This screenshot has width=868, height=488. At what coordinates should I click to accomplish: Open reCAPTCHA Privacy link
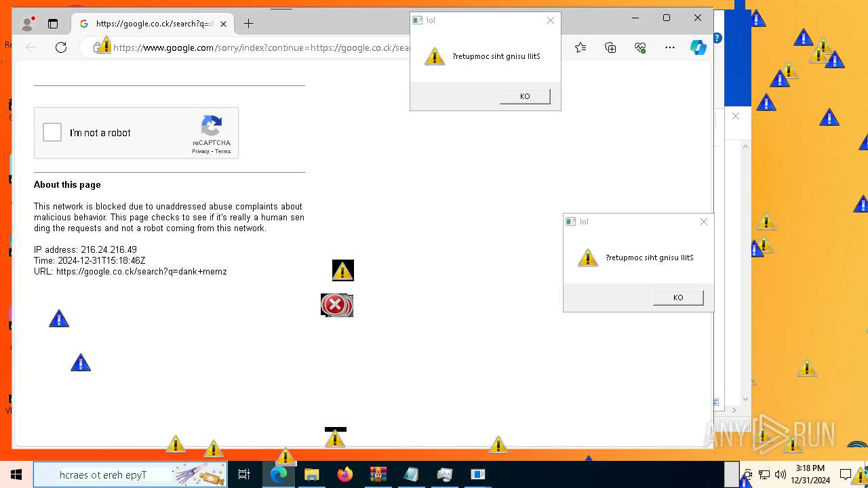tap(201, 151)
